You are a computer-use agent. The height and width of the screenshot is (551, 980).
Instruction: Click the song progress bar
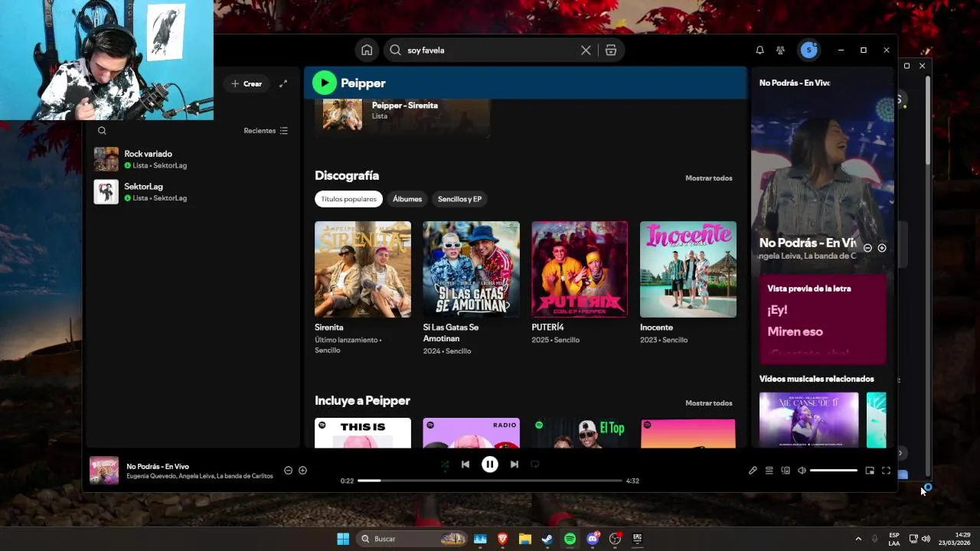point(490,481)
